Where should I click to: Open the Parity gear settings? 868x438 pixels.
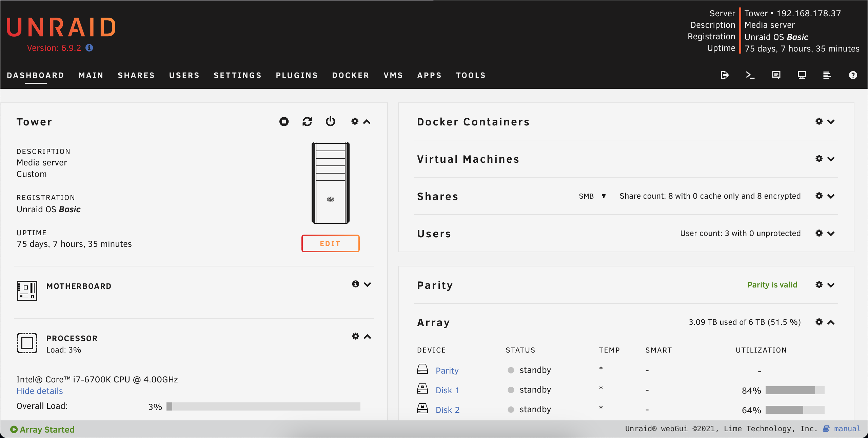(x=819, y=284)
